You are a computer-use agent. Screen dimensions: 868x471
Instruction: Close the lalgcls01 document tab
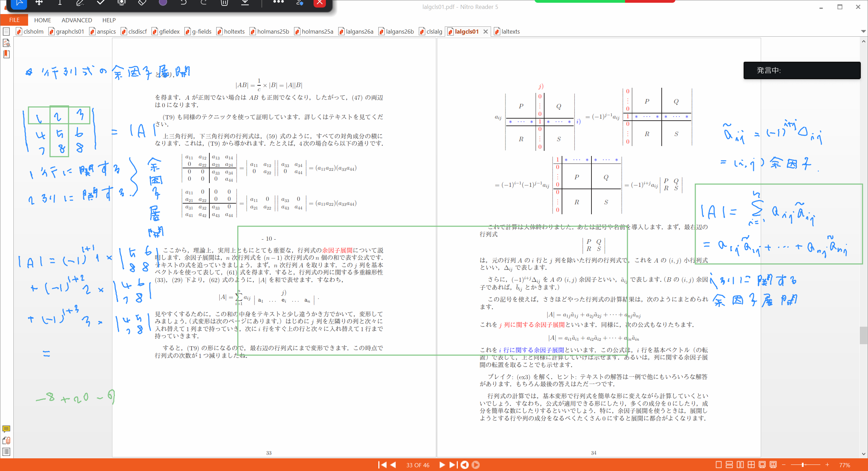(486, 32)
